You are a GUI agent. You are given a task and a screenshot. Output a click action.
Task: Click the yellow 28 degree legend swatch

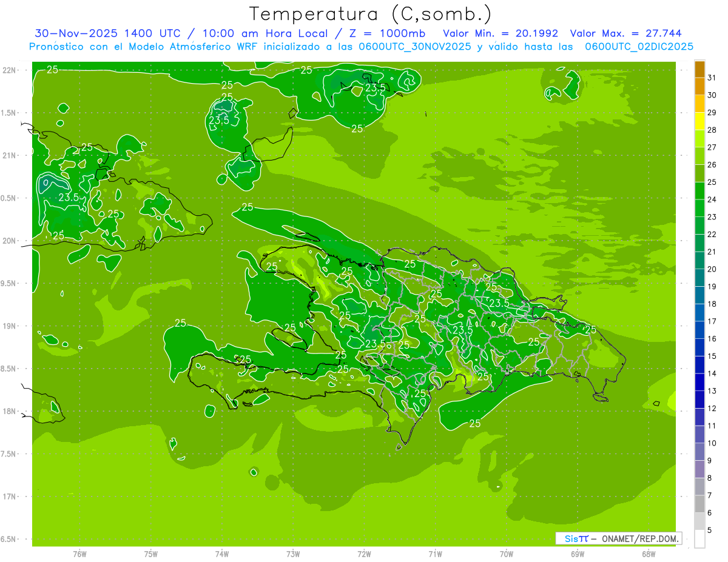(699, 122)
